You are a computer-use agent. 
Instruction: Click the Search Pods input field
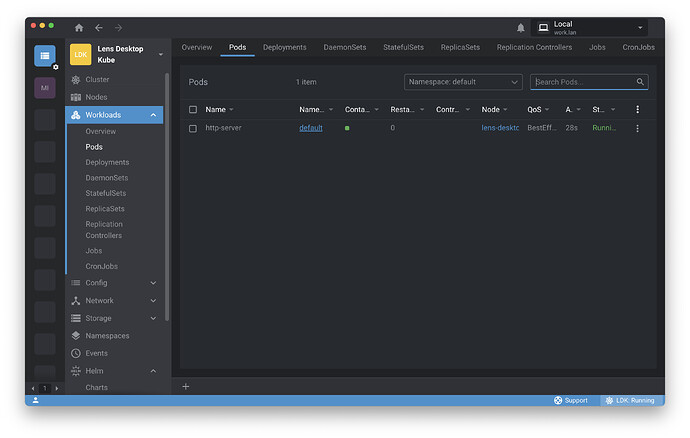[x=589, y=82]
